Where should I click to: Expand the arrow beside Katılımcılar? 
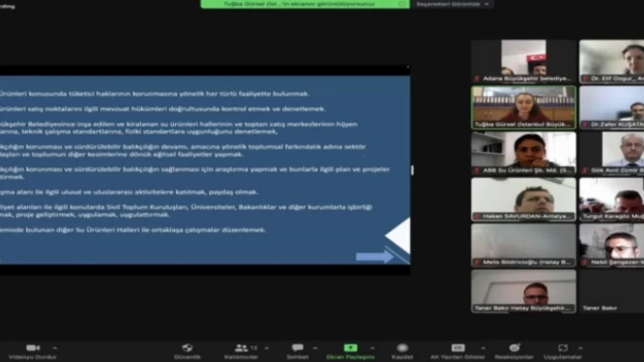click(x=266, y=348)
